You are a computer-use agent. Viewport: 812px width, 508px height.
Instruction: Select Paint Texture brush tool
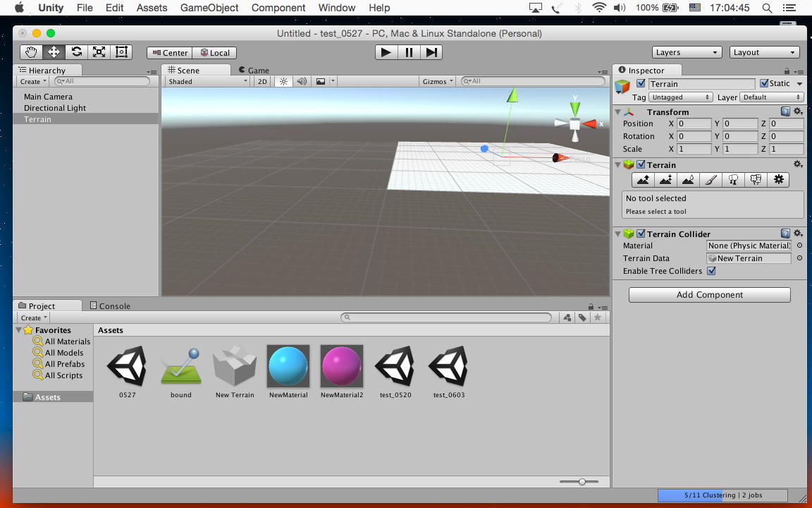pos(711,180)
